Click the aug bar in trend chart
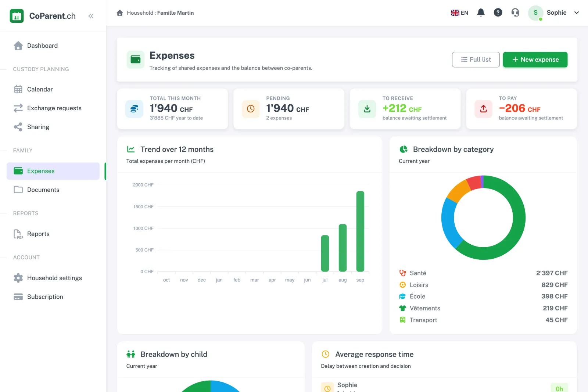 coord(343,248)
